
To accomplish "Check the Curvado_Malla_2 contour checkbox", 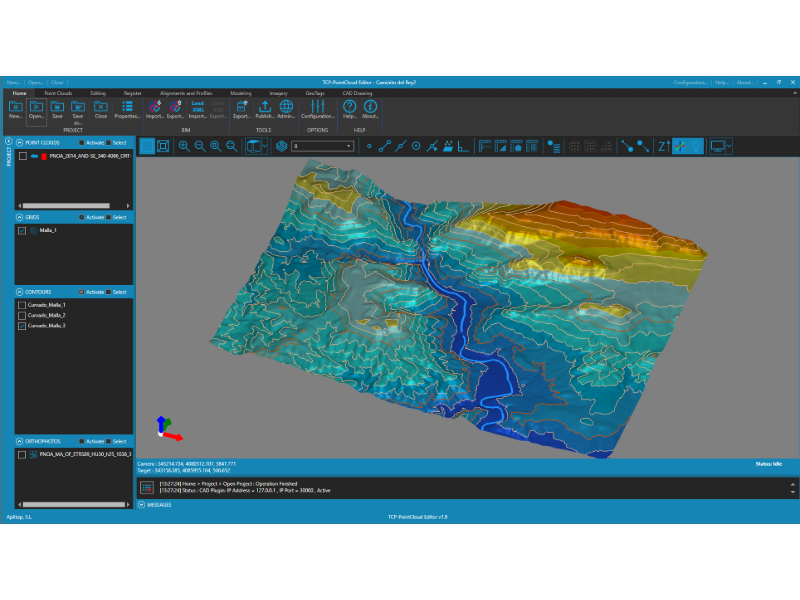I will pyautogui.click(x=22, y=315).
